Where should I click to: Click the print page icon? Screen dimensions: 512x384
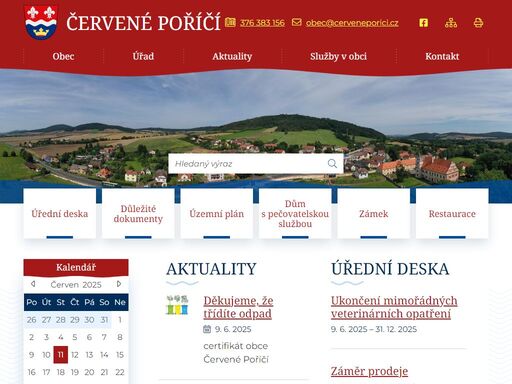click(x=478, y=23)
